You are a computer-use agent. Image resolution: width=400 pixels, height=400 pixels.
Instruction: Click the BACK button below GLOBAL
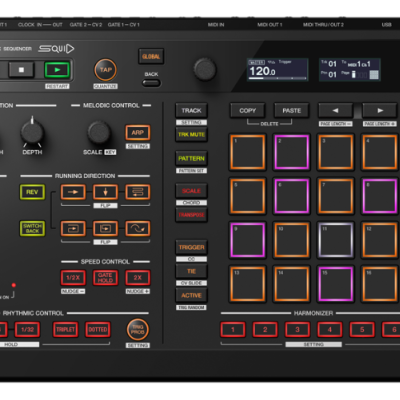pos(151,83)
